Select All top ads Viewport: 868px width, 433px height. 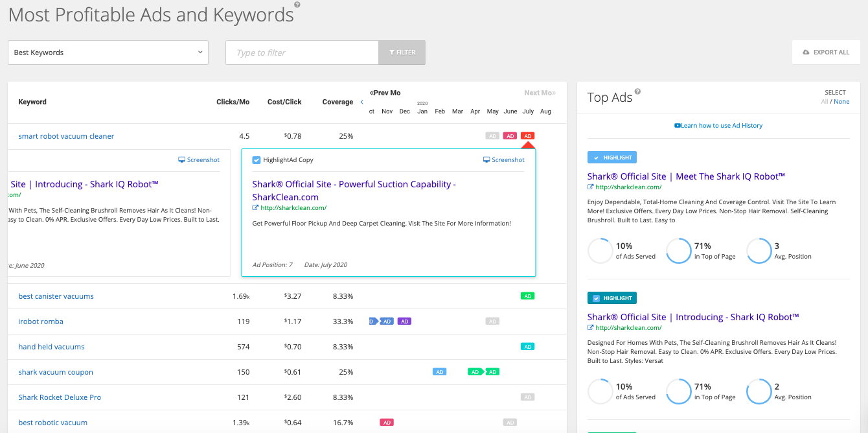click(825, 102)
